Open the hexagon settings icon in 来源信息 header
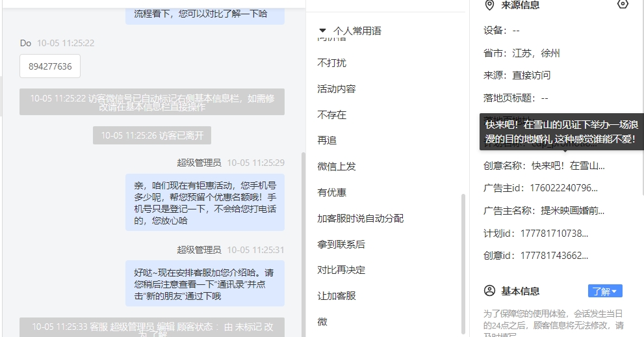644x337 pixels. [x=623, y=5]
